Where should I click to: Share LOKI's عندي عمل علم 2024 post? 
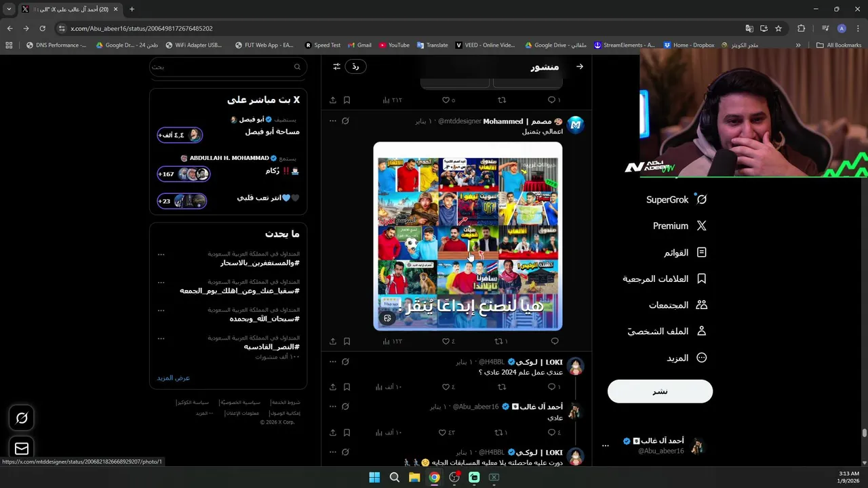[333, 387]
